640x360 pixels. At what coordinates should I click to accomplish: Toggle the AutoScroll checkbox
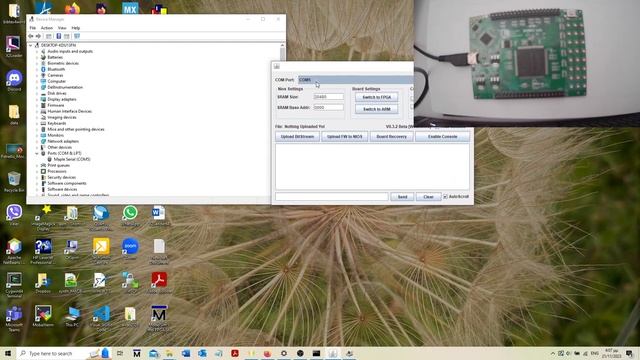click(445, 197)
